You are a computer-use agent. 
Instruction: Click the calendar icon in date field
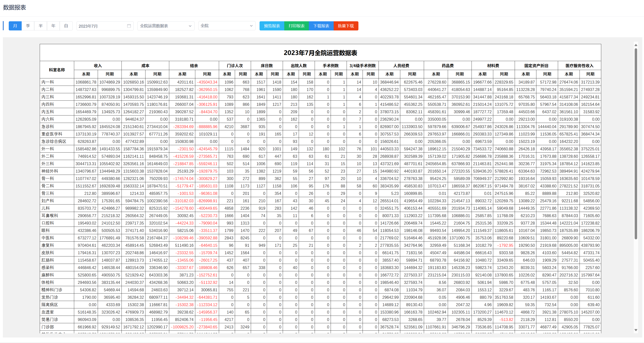click(129, 26)
